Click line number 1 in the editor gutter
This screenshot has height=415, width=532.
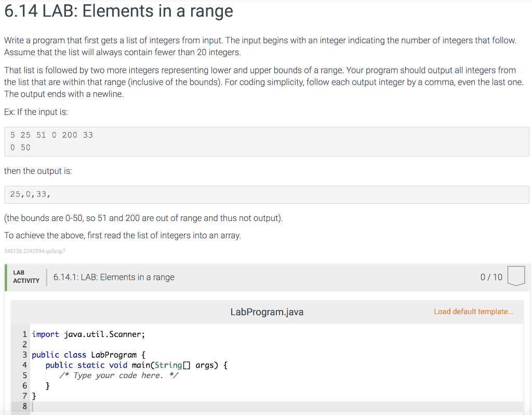(24, 334)
